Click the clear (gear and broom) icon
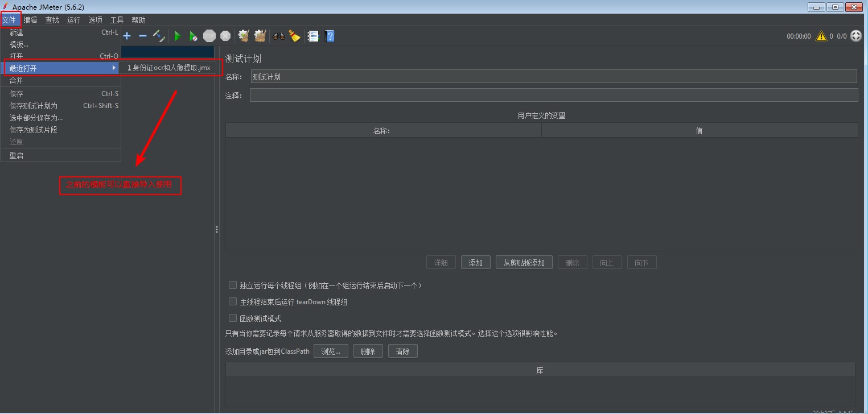868x414 pixels. [x=244, y=36]
